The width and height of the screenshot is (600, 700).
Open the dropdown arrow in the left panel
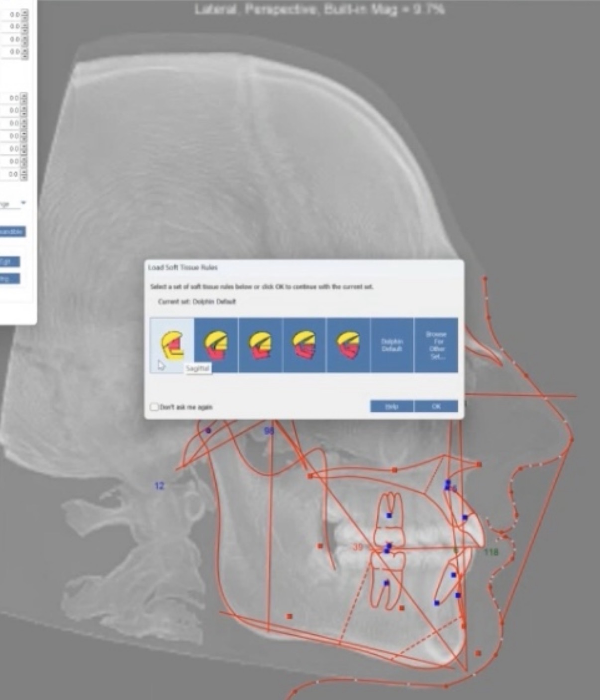[x=23, y=203]
